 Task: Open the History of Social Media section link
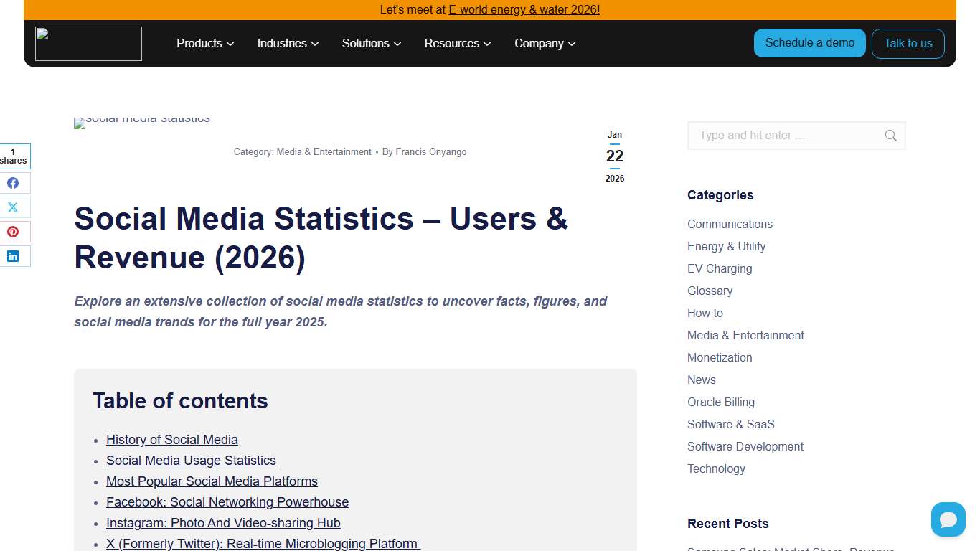171,439
